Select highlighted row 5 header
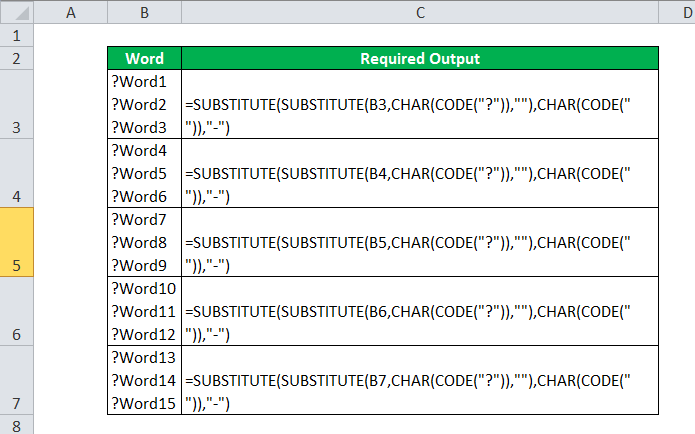Viewport: 695px width, 434px height. coord(17,242)
